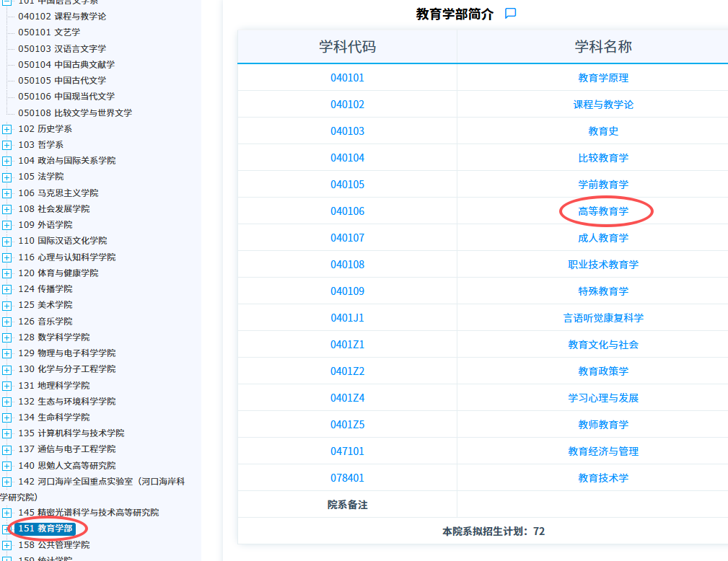Open discipline code 040101 link
This screenshot has width=728, height=561.
pyautogui.click(x=347, y=77)
